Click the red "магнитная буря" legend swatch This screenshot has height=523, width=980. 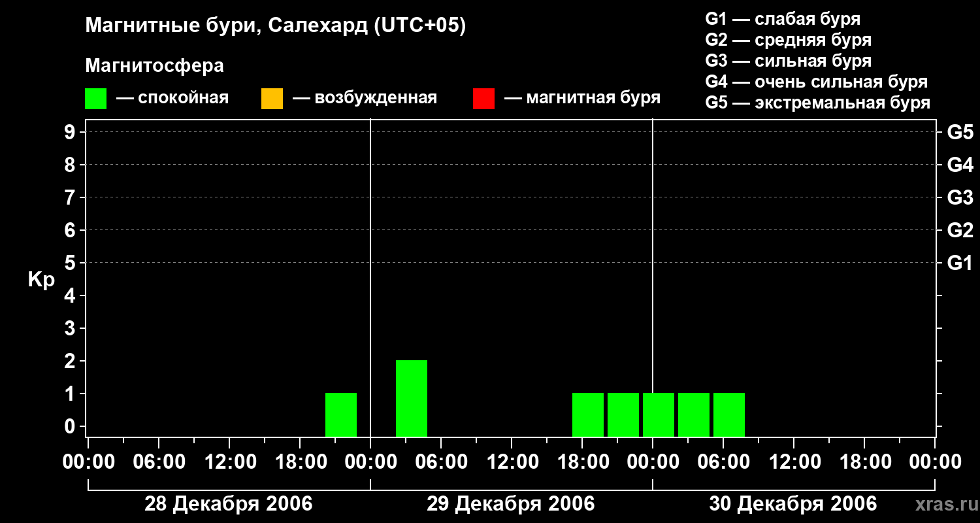pyautogui.click(x=483, y=99)
